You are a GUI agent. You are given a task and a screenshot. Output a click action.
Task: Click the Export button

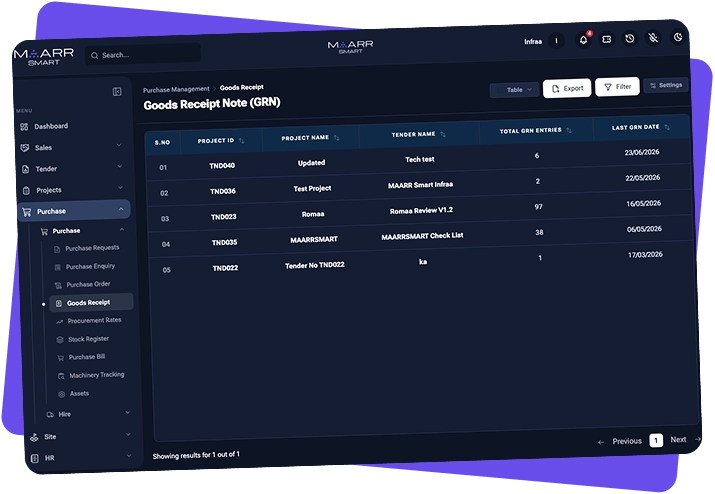[x=567, y=88]
